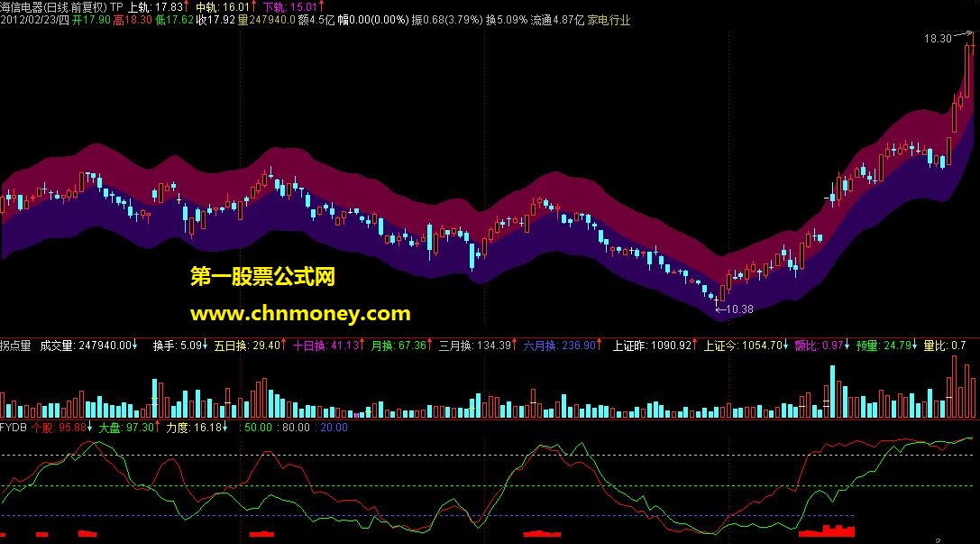Image resolution: width=980 pixels, height=544 pixels.
Task: Click the TP indicator name label
Action: coord(117,7)
